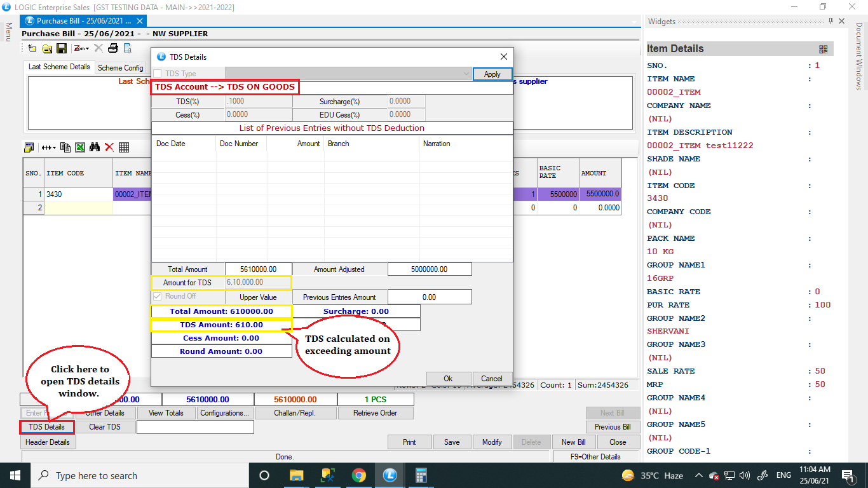Click the red X delete row icon
This screenshot has width=868, height=488.
109,147
